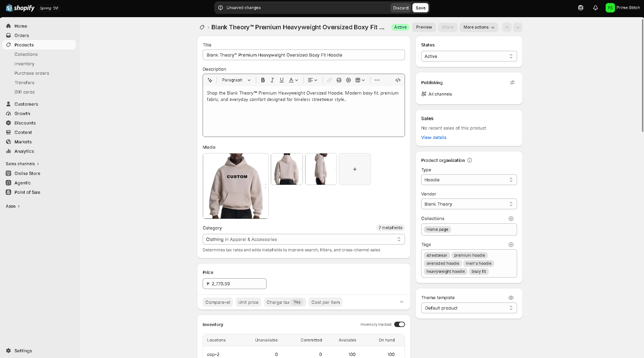
Task: Click the product Title input field
Action: pyautogui.click(x=304, y=55)
